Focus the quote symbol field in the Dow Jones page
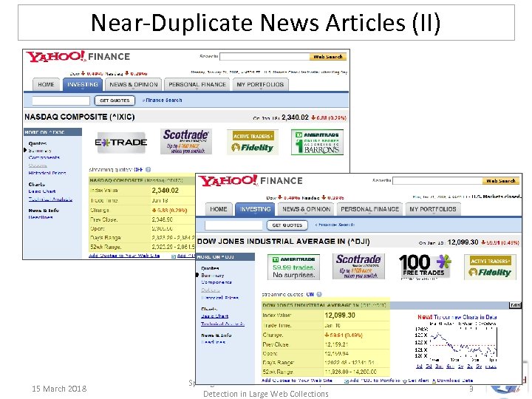Screen dimensions: 532x399 (x=233, y=225)
